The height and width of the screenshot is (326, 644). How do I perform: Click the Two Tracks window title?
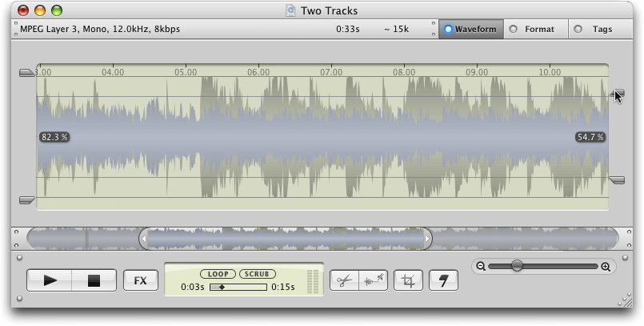pyautogui.click(x=329, y=10)
